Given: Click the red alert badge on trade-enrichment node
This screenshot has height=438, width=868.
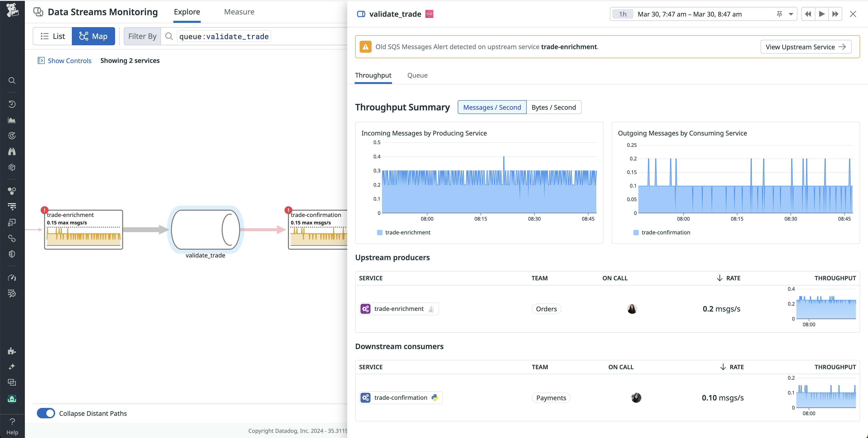Looking at the screenshot, I should (45, 210).
